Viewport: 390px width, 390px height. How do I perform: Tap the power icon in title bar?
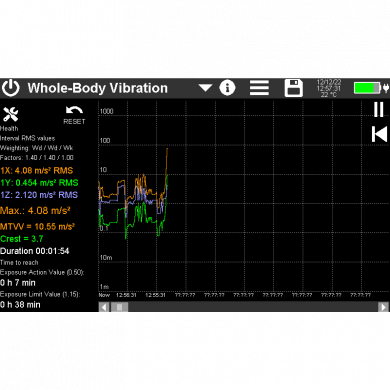(x=11, y=88)
